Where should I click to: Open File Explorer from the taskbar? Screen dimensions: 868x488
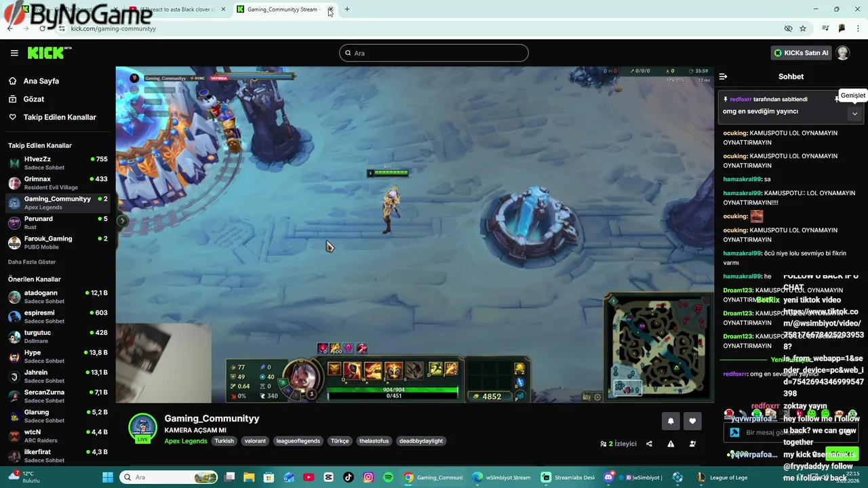[x=249, y=477]
